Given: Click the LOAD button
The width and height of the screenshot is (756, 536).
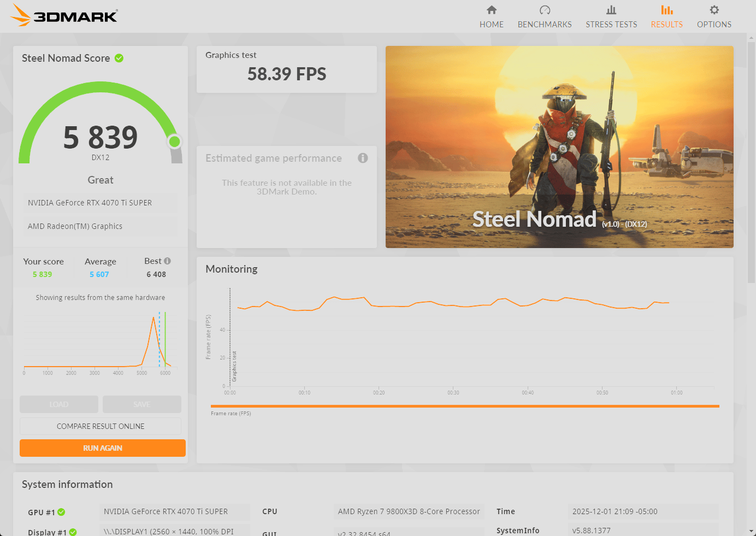Looking at the screenshot, I should [x=59, y=404].
